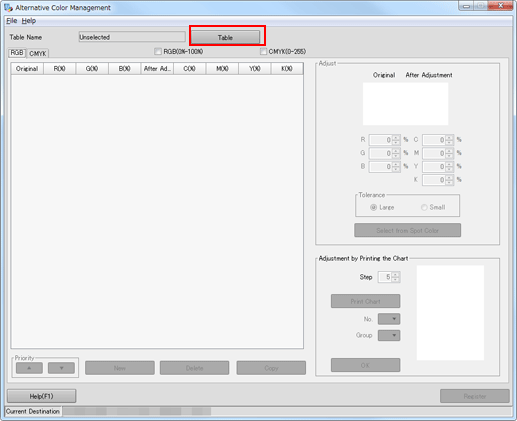Enable the CMYK(0-255) checkbox
This screenshot has height=421, width=517.
[263, 51]
